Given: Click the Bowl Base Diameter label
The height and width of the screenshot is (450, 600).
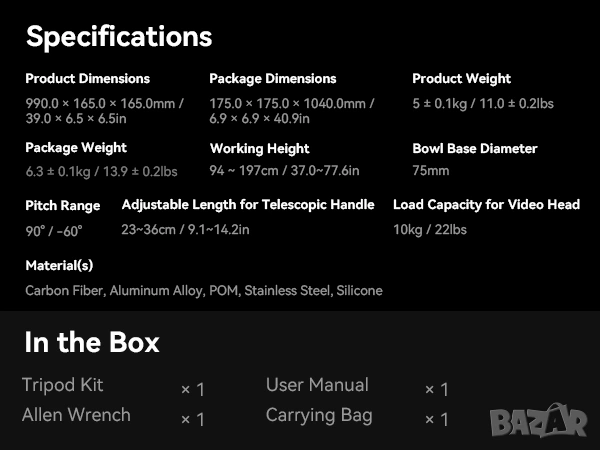Looking at the screenshot, I should click(474, 149).
